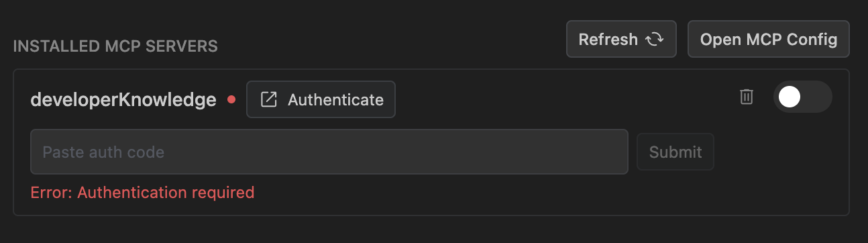Focus the Paste auth code field
The width and height of the screenshot is (868, 243).
(x=329, y=152)
